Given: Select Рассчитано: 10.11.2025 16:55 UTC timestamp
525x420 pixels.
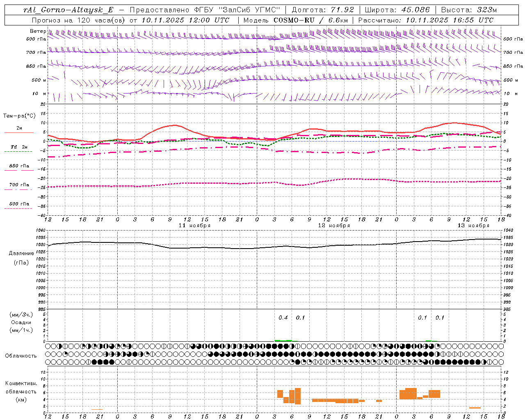Looking at the screenshot, I should tap(426, 20).
